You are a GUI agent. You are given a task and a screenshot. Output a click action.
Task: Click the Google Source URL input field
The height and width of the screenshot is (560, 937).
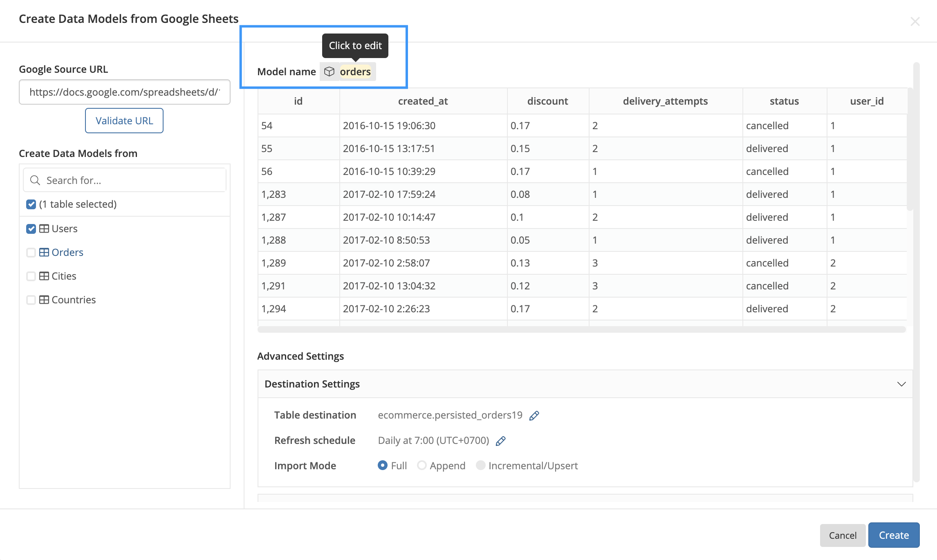(x=125, y=92)
